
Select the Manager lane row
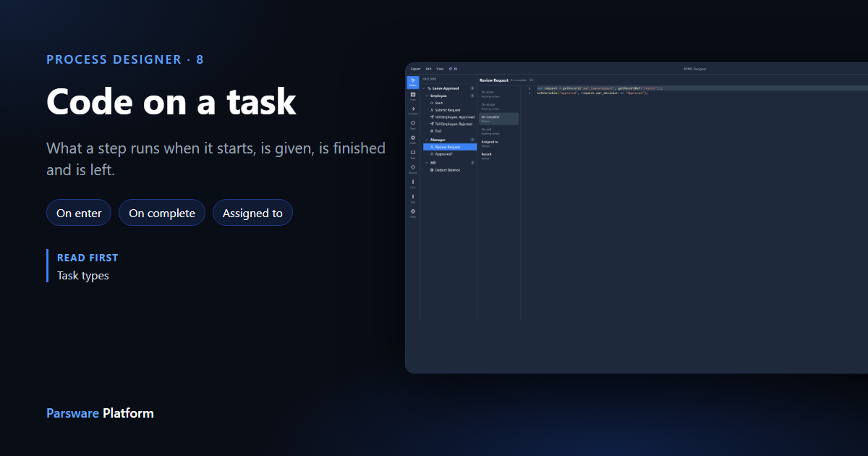click(448, 140)
